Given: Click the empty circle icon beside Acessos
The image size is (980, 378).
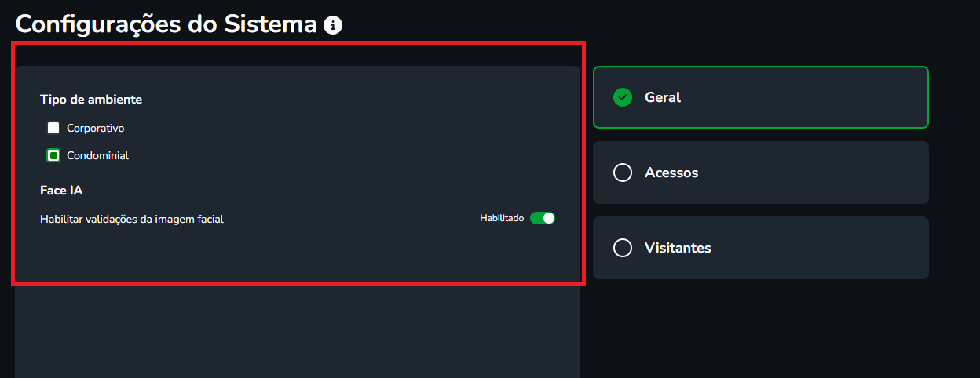Looking at the screenshot, I should (x=623, y=173).
